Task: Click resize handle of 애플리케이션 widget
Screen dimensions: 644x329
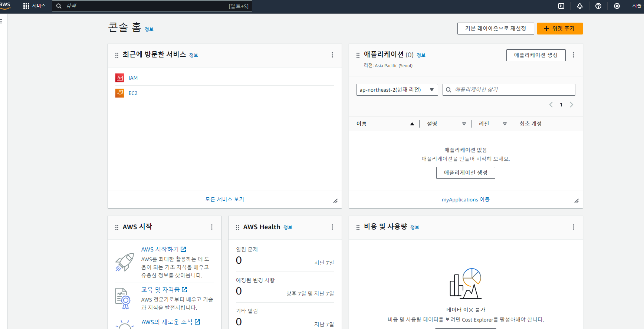Action: 576,201
